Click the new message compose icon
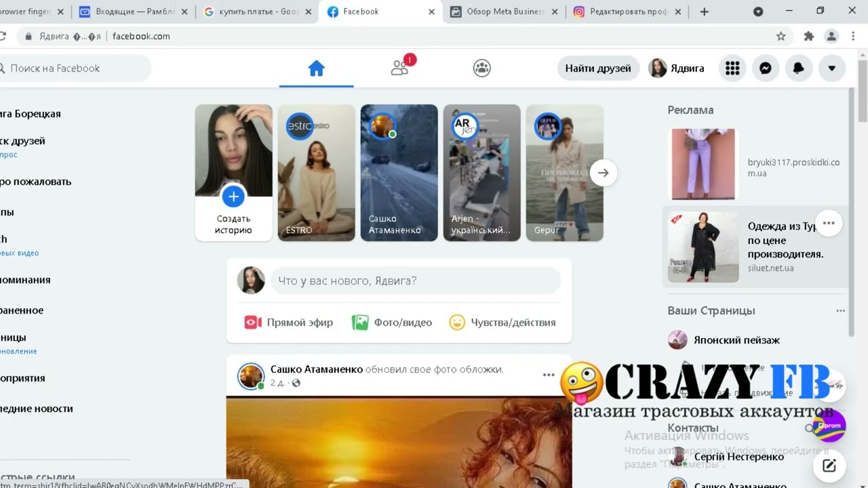Image resolution: width=868 pixels, height=488 pixels. (x=829, y=466)
